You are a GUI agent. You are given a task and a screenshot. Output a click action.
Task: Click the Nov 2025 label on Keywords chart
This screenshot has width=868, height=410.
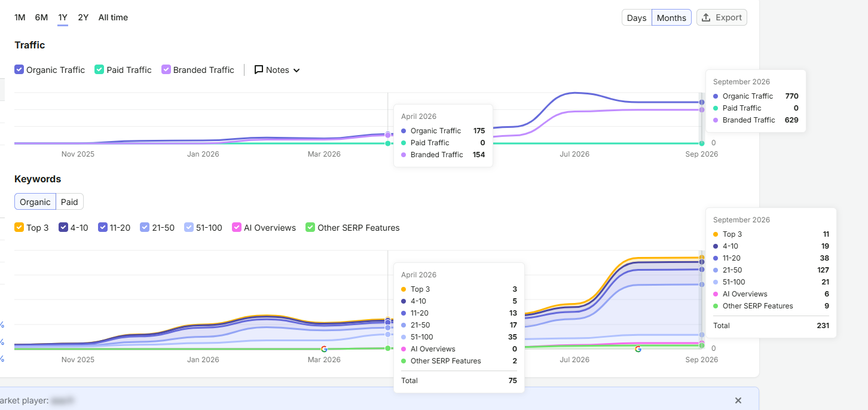[78, 360]
